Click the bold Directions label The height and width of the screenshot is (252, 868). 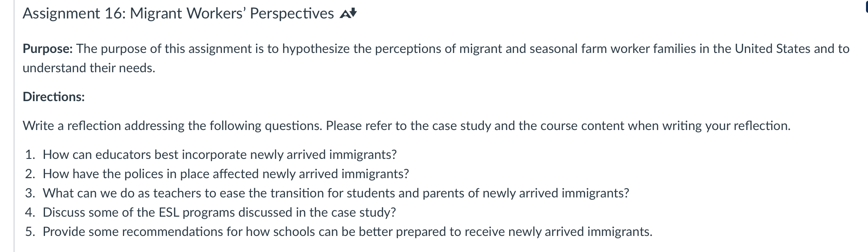(54, 97)
